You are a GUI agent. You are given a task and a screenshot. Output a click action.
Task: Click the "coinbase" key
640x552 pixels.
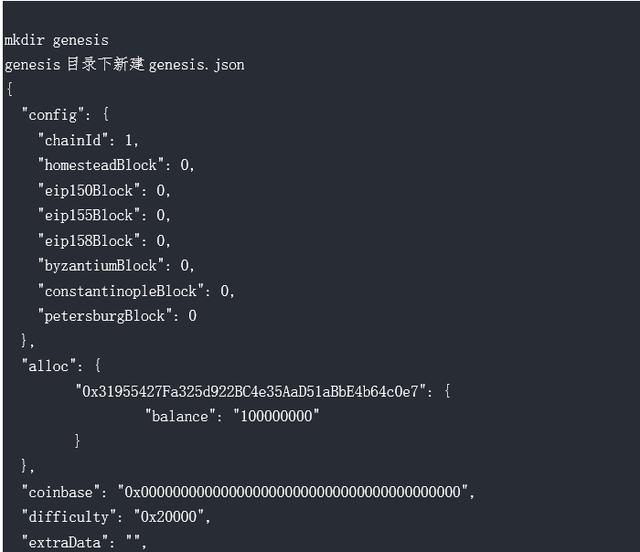[61, 492]
